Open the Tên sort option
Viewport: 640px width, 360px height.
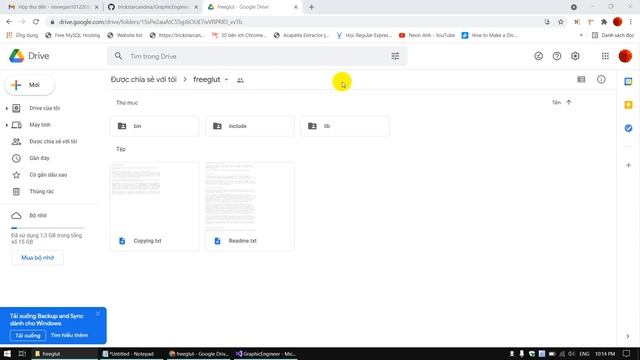[x=556, y=102]
